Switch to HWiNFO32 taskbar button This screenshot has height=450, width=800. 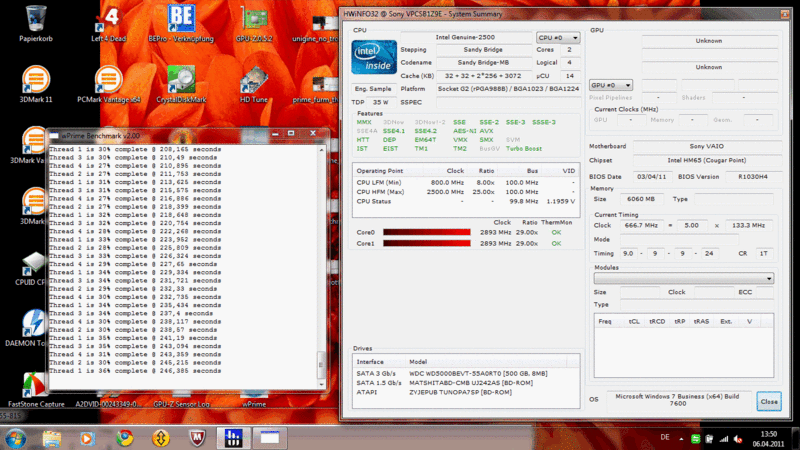point(233,438)
